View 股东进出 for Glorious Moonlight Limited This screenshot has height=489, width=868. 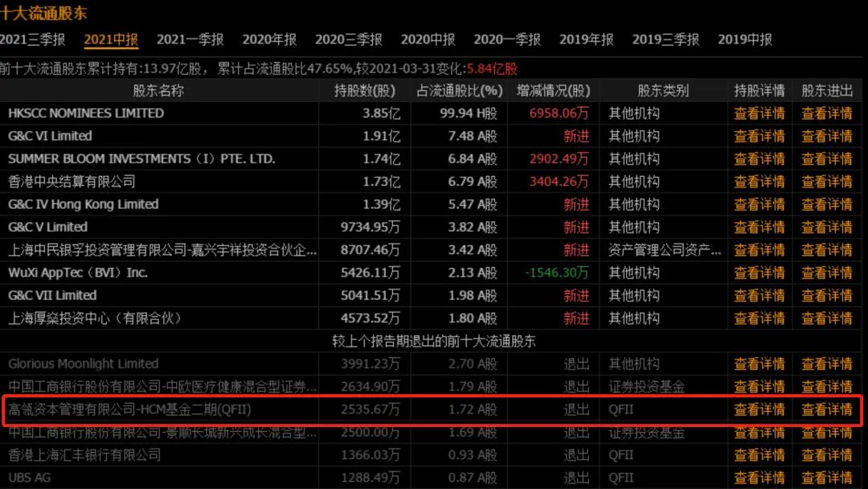[827, 364]
